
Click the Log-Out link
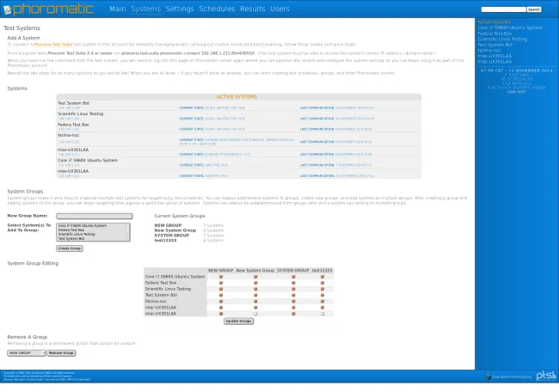click(x=517, y=92)
